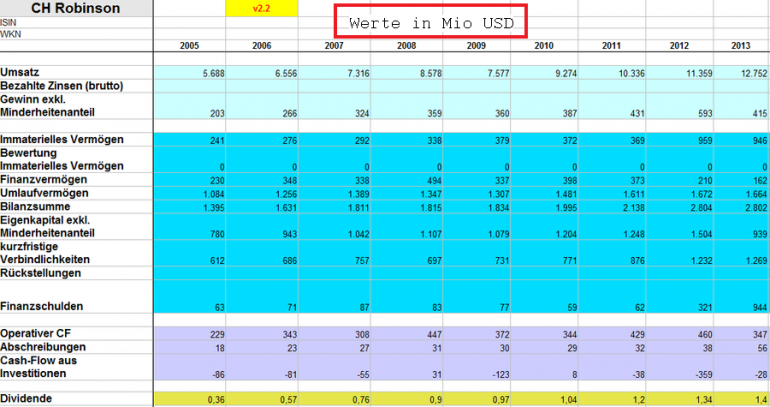The width and height of the screenshot is (770, 407).
Task: Click Immaterielles Vermögen value 959
Action: pyautogui.click(x=705, y=140)
